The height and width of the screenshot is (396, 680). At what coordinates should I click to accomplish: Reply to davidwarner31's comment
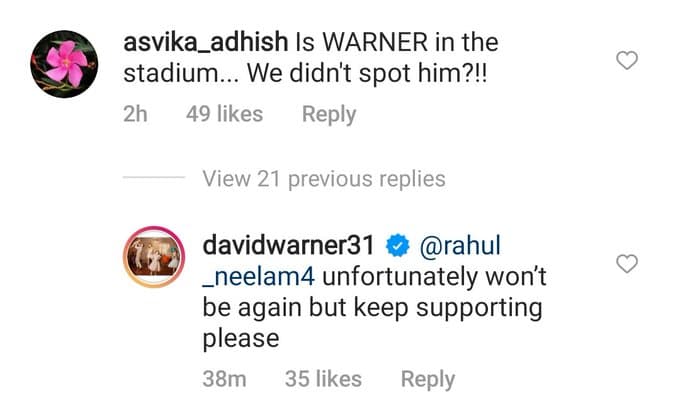coord(428,379)
